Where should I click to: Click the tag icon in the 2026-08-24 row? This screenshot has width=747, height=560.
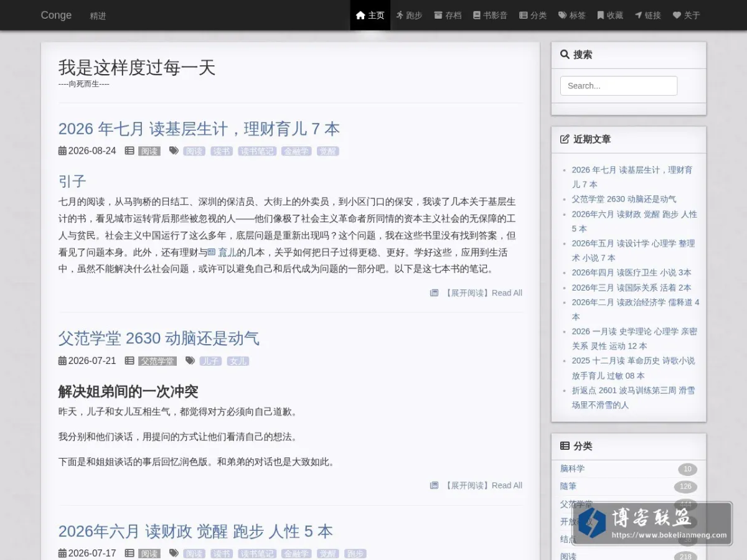[174, 151]
